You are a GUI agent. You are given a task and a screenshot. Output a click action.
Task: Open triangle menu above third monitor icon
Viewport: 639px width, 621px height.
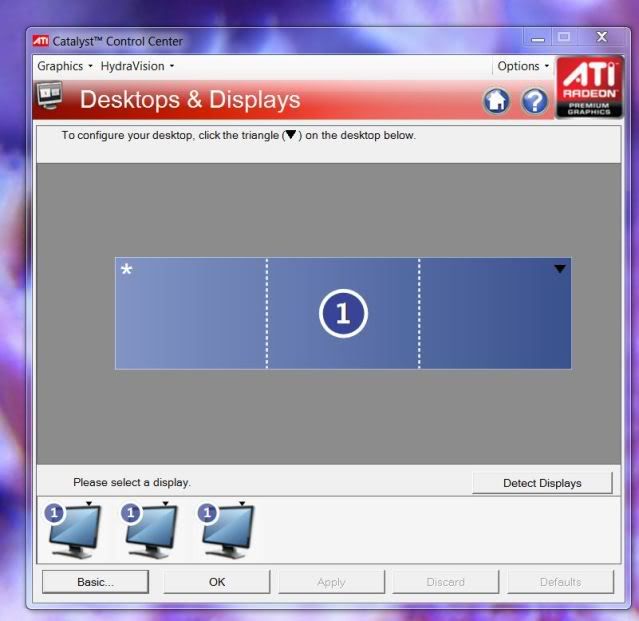[242, 504]
